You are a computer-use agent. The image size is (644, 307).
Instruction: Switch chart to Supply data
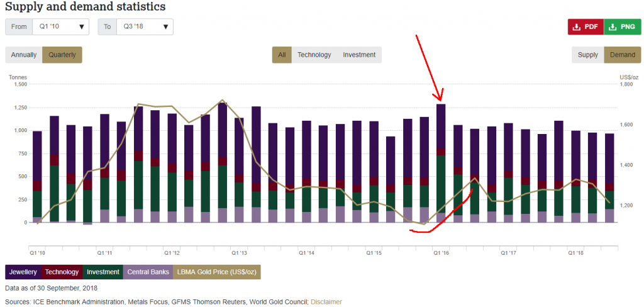pos(588,55)
